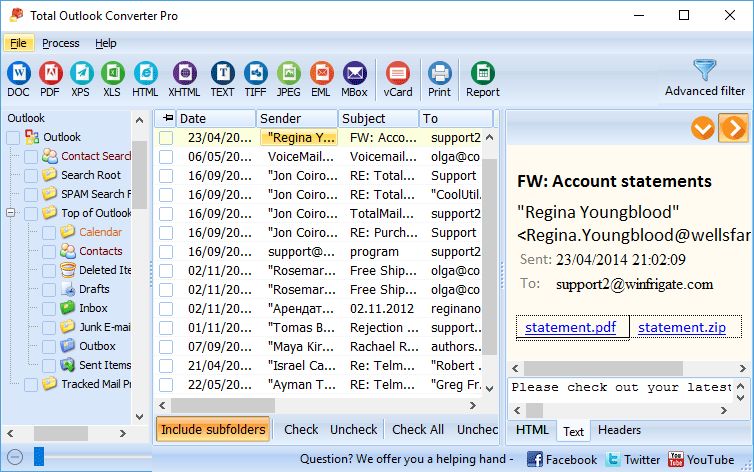Viewport: 754px width, 472px height.
Task: Check the Regina Youngblood message checkbox
Action: point(166,137)
